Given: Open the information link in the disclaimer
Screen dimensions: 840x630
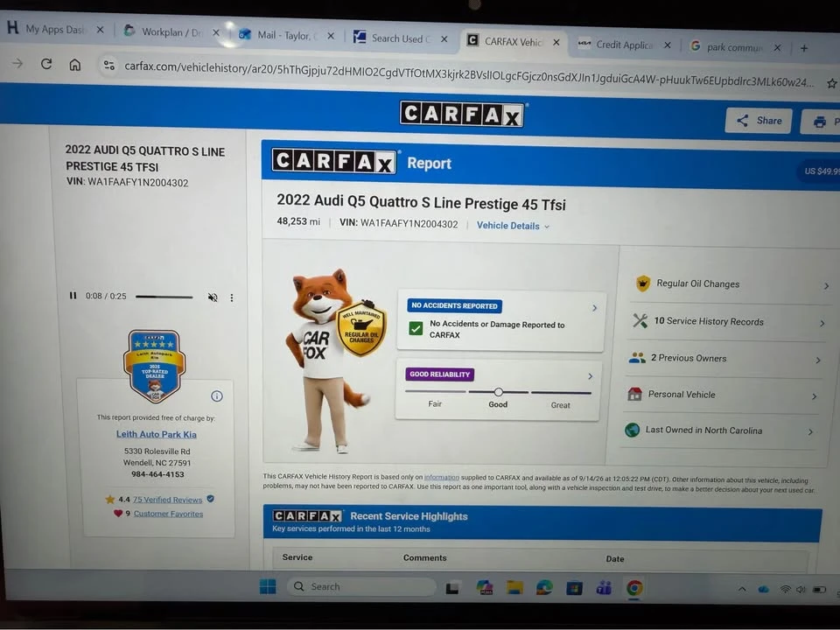Looking at the screenshot, I should [x=441, y=478].
